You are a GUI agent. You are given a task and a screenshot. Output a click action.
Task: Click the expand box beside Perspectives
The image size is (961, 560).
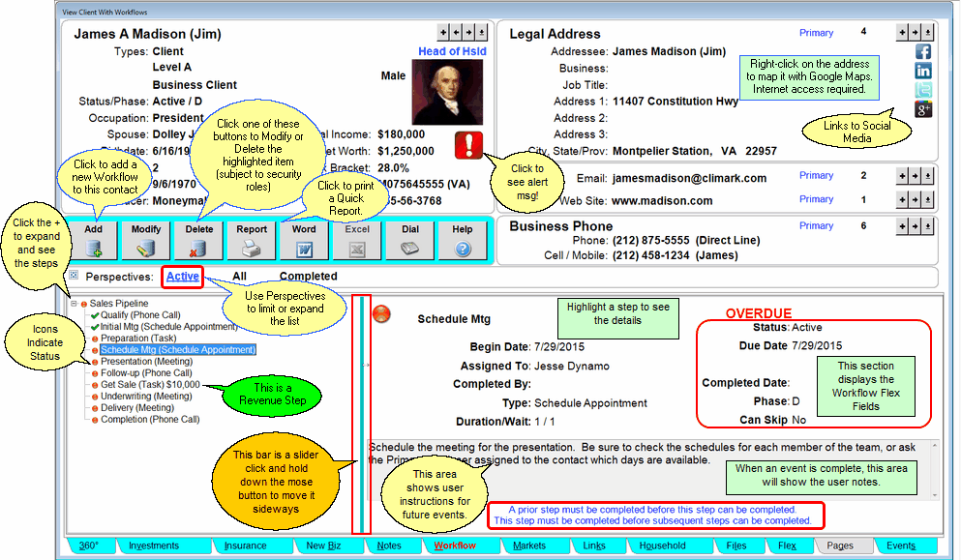click(75, 276)
